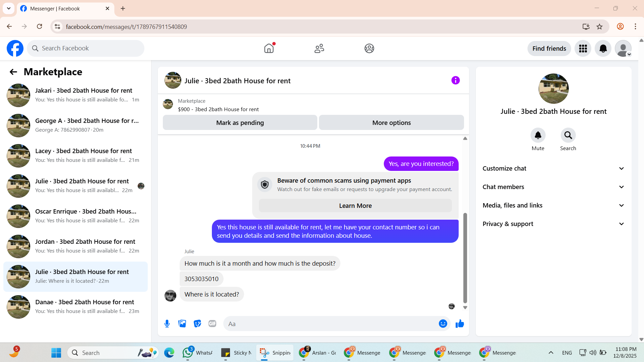
Task: Open the Julie conversation with the seen avatar
Action: pyautogui.click(x=76, y=186)
